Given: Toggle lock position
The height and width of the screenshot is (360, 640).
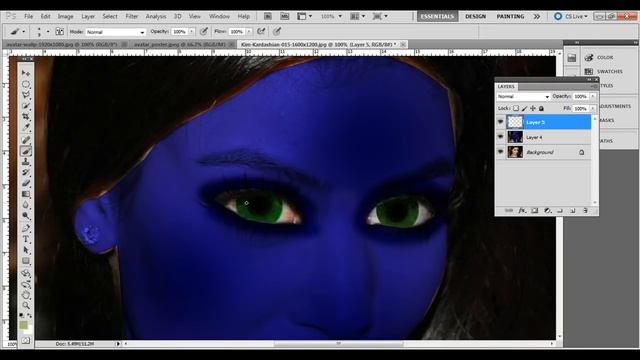Looking at the screenshot, I should [533, 108].
